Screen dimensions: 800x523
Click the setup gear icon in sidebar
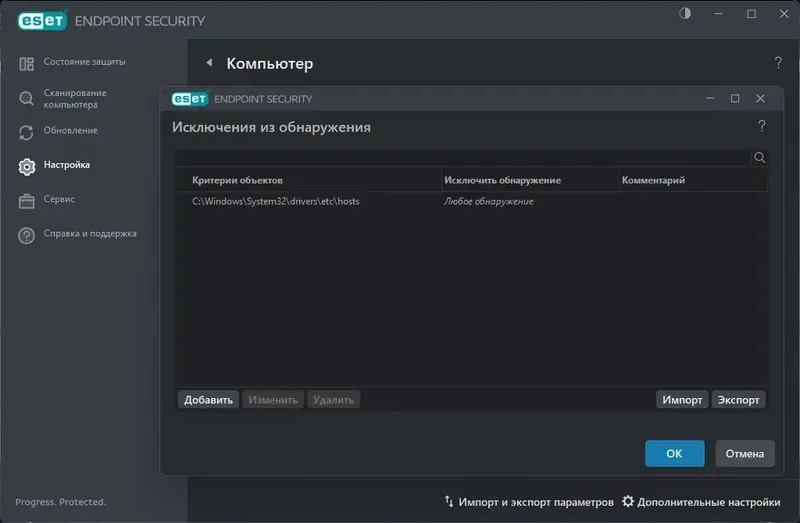tap(27, 167)
